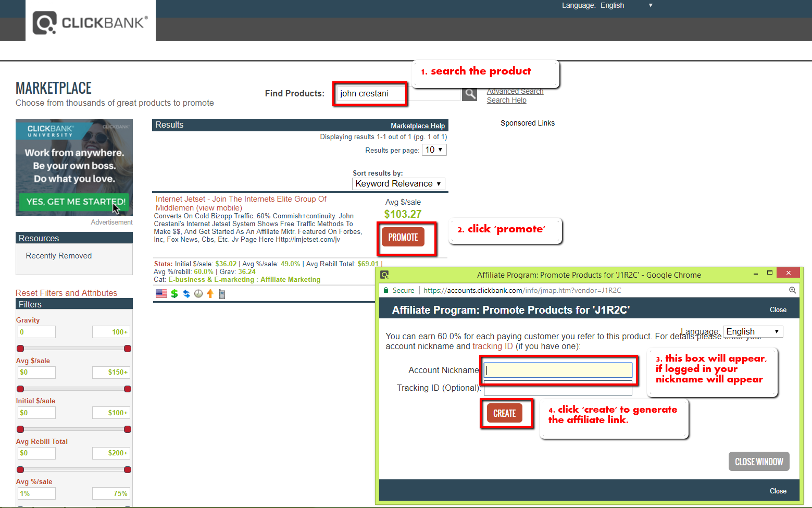
Task: Click the Initial $/sale slider right handle
Action: pos(128,429)
